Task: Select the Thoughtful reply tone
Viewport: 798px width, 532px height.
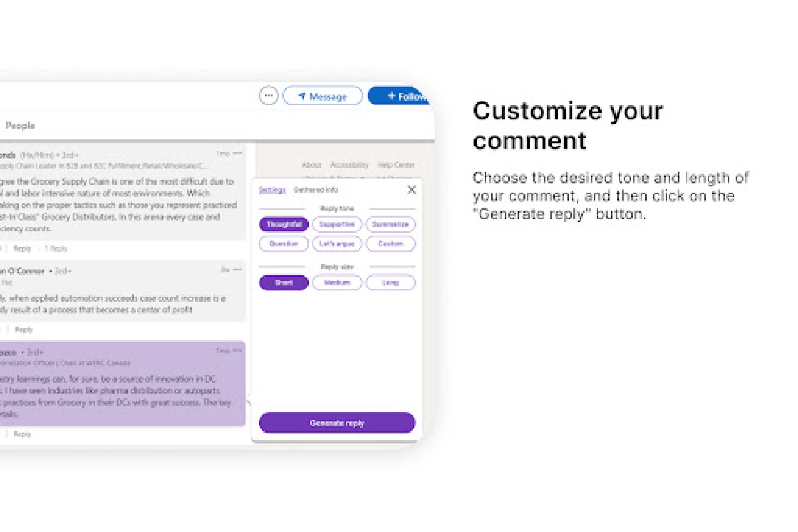Action: (284, 225)
